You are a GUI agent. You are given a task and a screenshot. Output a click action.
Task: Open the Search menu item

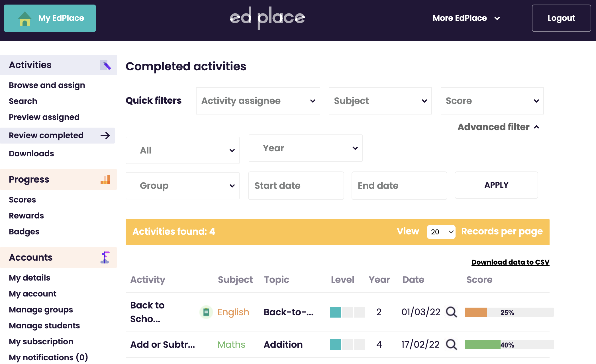(23, 101)
